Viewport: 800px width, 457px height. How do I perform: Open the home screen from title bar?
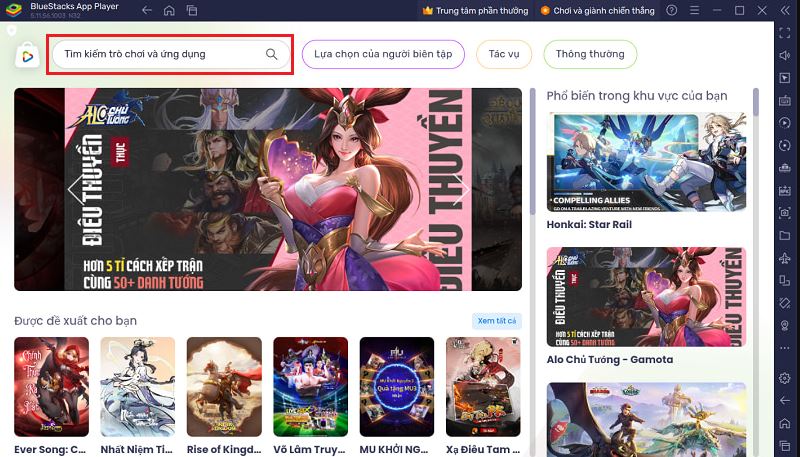[x=168, y=11]
